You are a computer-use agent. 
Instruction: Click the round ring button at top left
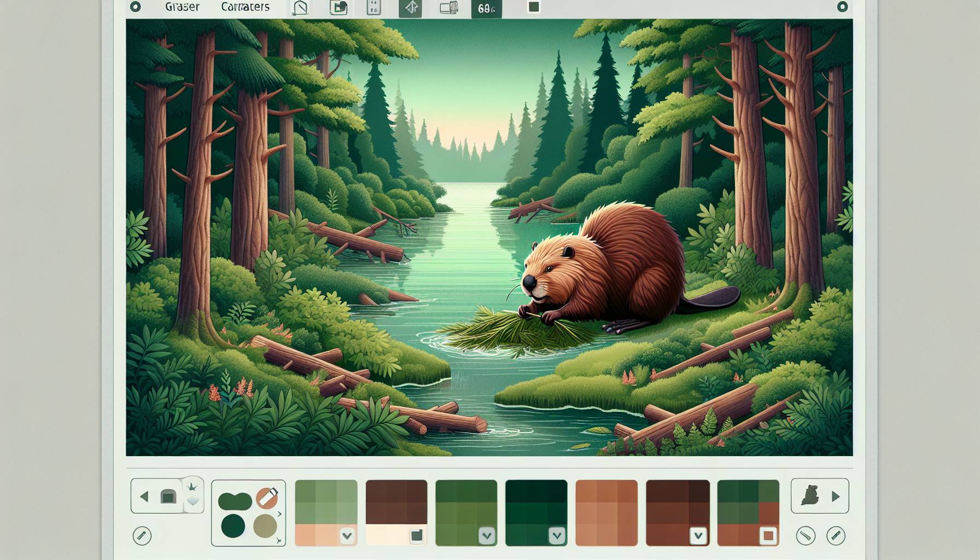coord(135,7)
